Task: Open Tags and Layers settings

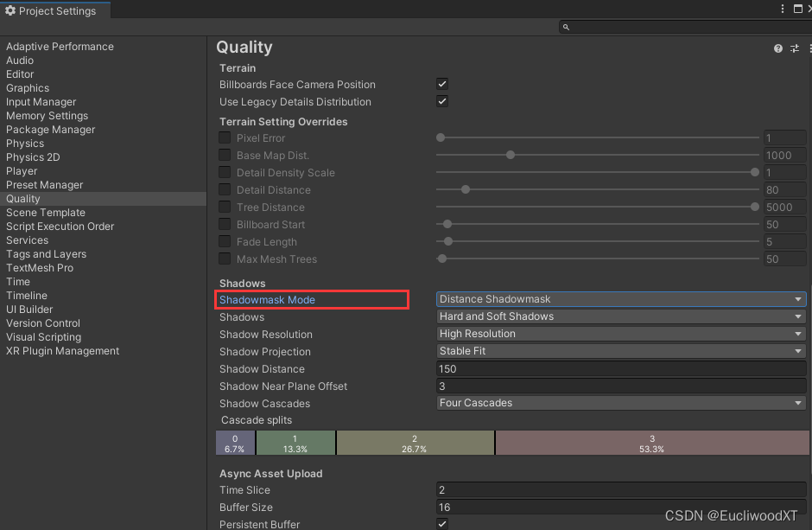Action: (x=46, y=254)
